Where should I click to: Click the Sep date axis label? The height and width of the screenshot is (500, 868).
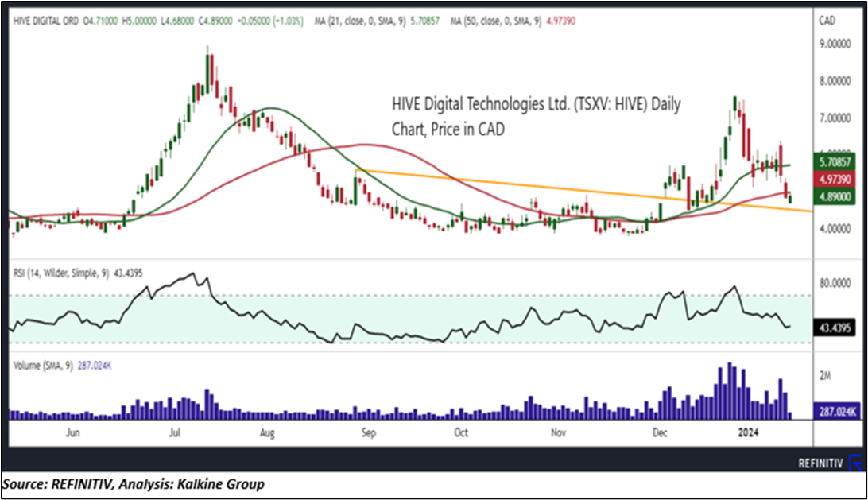point(369,432)
